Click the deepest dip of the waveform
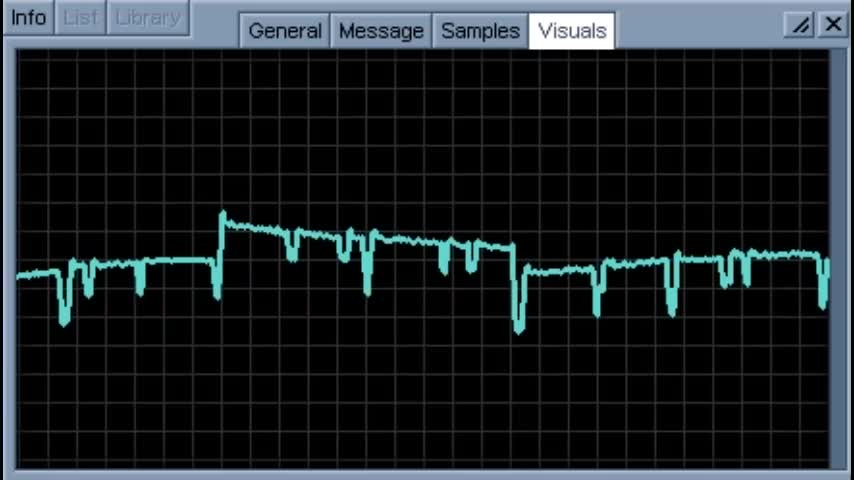The height and width of the screenshot is (480, 854). click(x=518, y=328)
